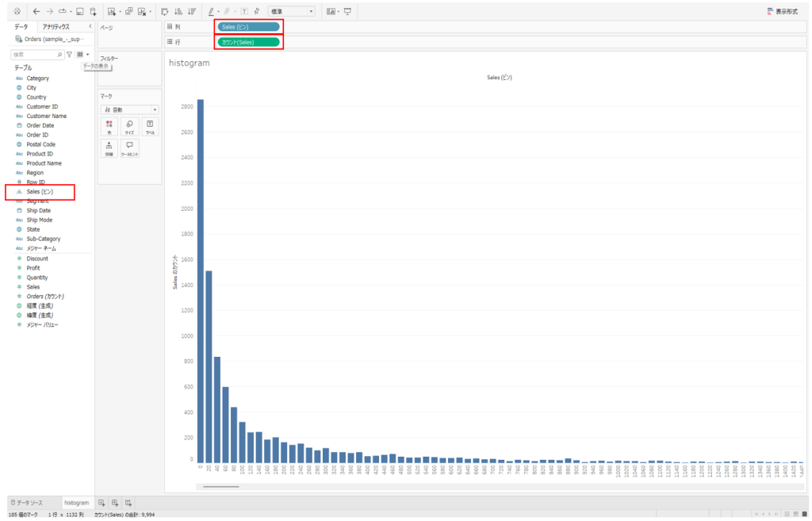Click the horizontal scrollbar below the chart
Screen dimensions: 812x521
(220, 485)
